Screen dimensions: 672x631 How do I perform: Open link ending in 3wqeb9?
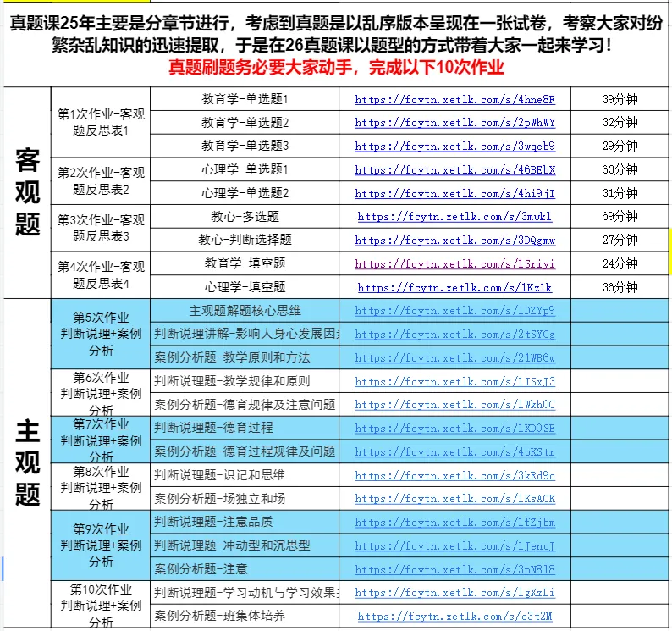point(454,147)
